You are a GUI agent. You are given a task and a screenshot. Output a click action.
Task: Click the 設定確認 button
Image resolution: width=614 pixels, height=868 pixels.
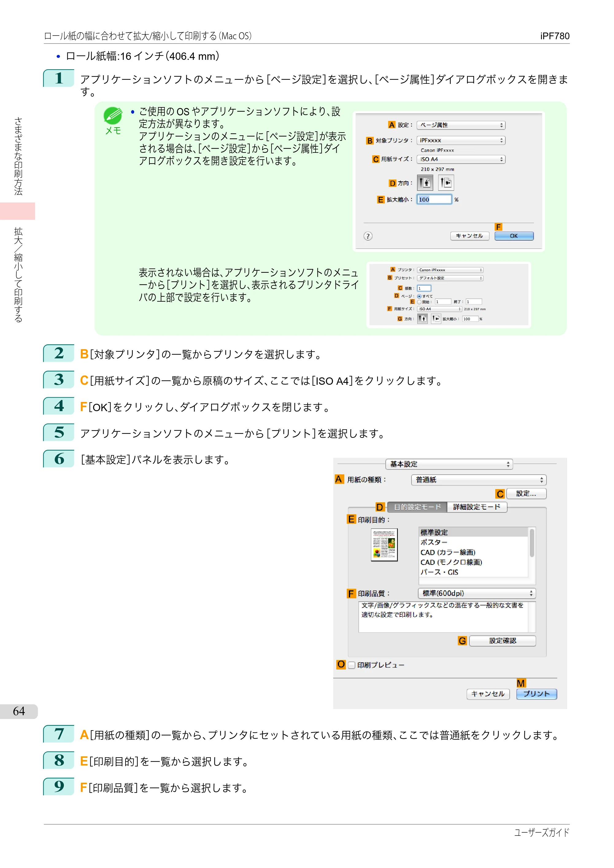503,641
